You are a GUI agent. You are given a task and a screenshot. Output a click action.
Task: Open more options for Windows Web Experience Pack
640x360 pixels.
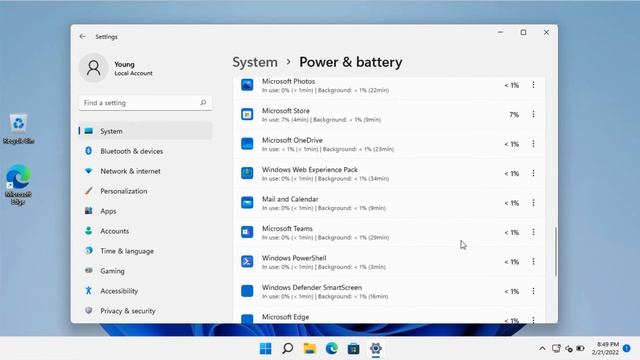click(533, 173)
